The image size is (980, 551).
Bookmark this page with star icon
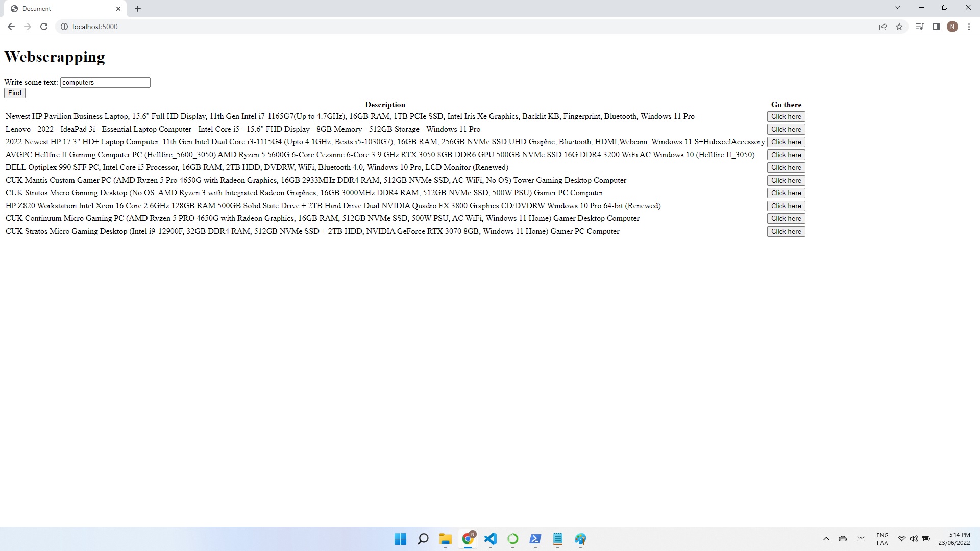[899, 27]
